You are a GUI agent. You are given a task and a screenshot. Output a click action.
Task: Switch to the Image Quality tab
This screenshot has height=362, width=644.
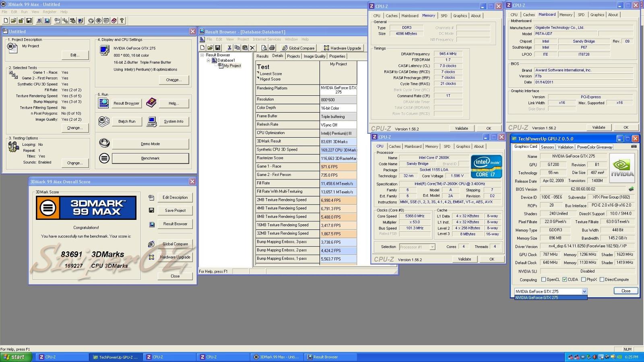pos(314,56)
